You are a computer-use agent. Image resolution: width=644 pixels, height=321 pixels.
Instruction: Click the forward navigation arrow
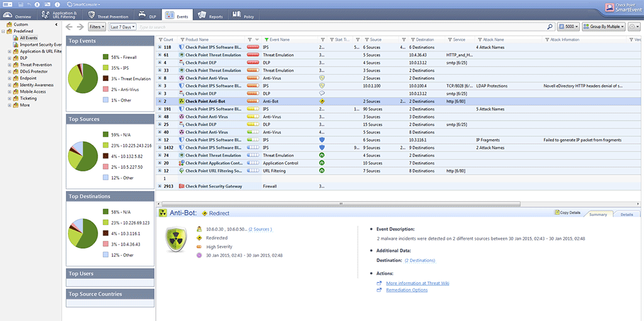(x=80, y=27)
